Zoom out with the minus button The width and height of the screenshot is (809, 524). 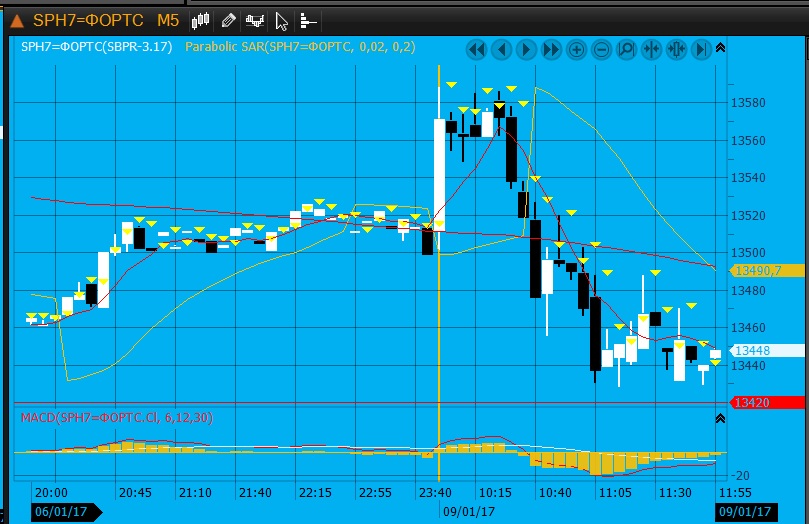point(602,48)
